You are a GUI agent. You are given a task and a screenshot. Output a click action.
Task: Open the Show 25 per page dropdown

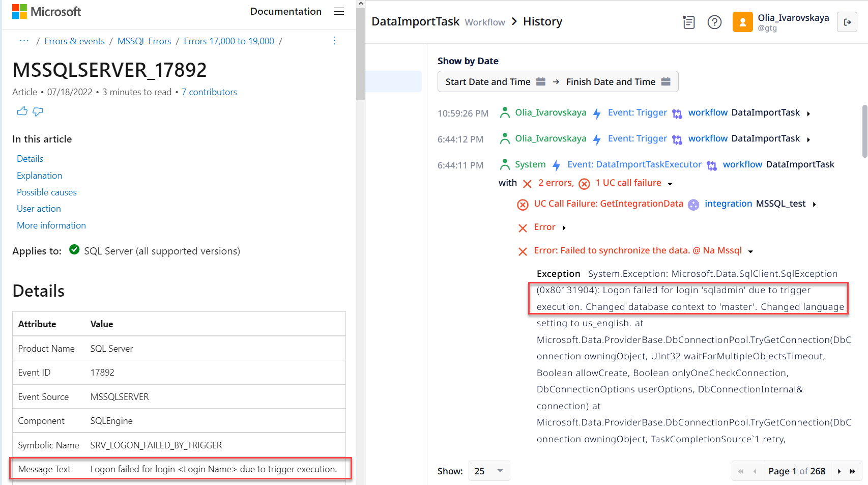pyautogui.click(x=489, y=471)
